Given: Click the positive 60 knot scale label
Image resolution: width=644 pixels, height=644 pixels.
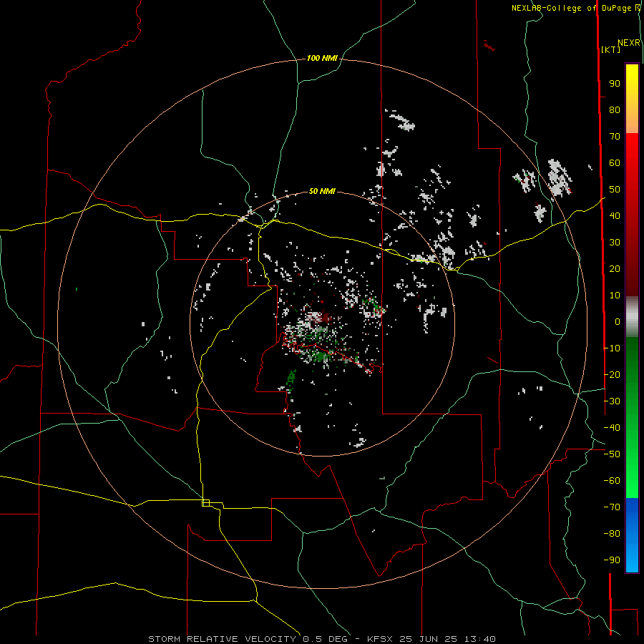Looking at the screenshot, I should point(615,163).
